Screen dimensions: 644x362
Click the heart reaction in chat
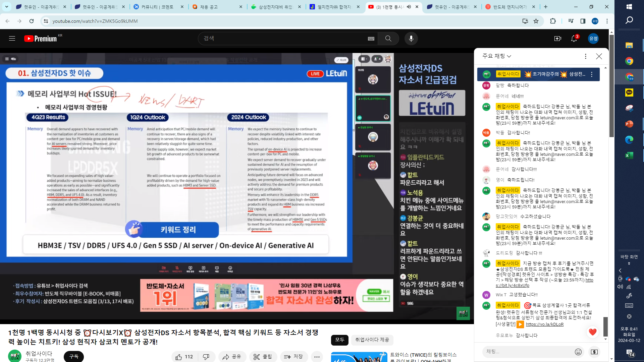click(x=592, y=332)
